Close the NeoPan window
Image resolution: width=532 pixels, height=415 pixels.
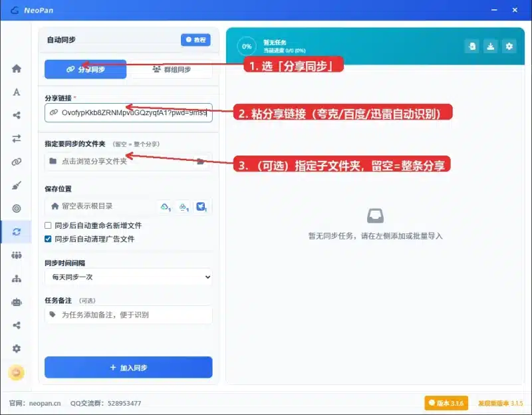pyautogui.click(x=515, y=10)
